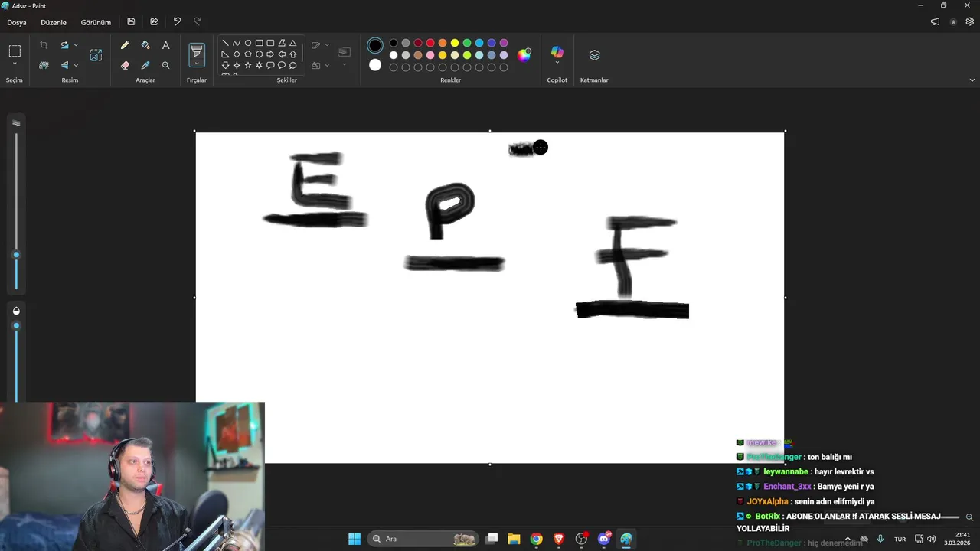This screenshot has width=980, height=551.
Task: Toggle the Katmanlar layers panel
Action: 594,55
